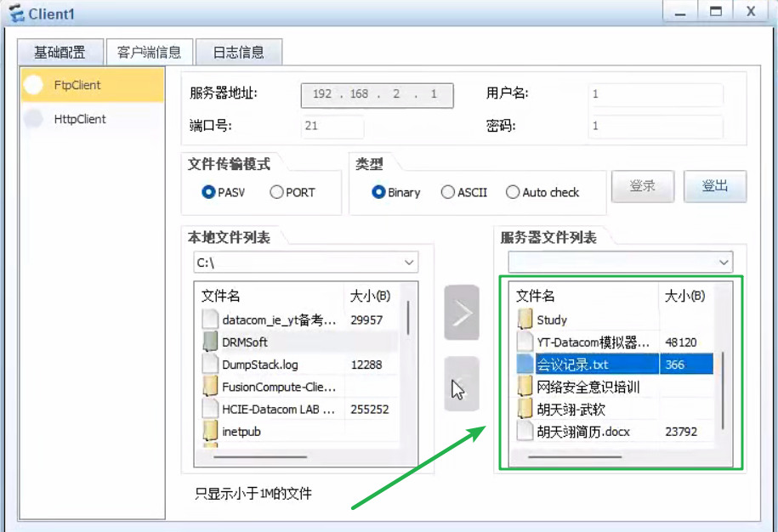Click the Client1 app icon in title bar
This screenshot has width=778, height=532.
point(16,13)
